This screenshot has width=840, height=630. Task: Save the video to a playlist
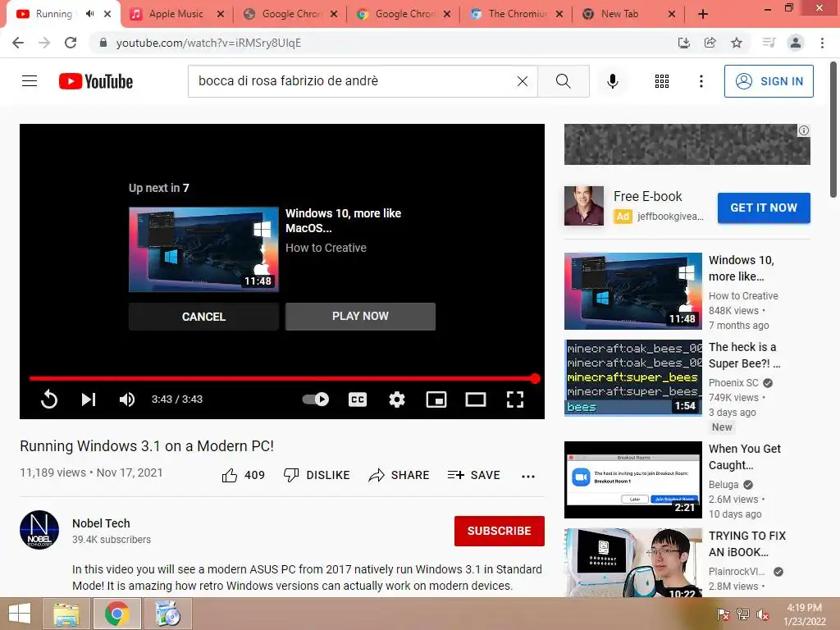(473, 475)
